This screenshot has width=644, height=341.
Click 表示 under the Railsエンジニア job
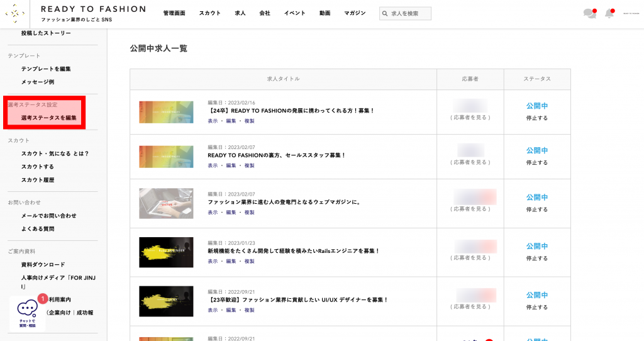point(213,261)
